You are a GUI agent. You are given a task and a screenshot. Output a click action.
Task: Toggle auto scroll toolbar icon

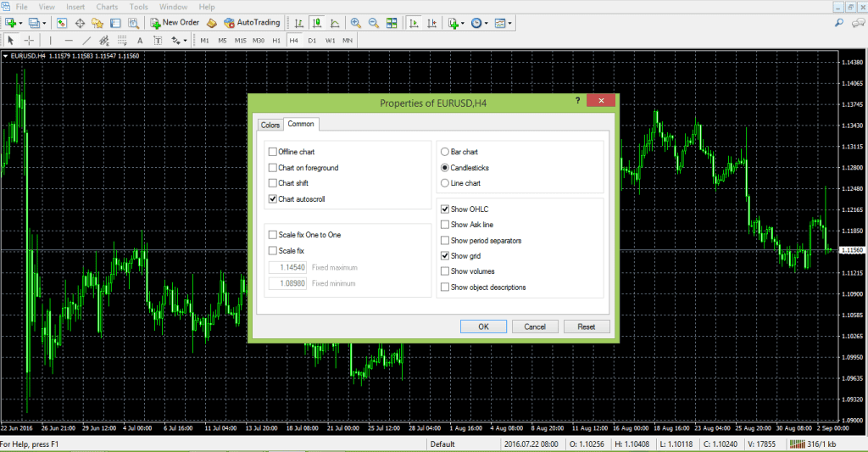click(414, 23)
